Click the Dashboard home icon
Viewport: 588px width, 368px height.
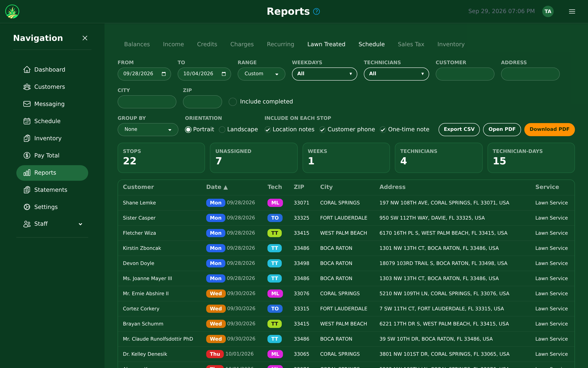27,70
